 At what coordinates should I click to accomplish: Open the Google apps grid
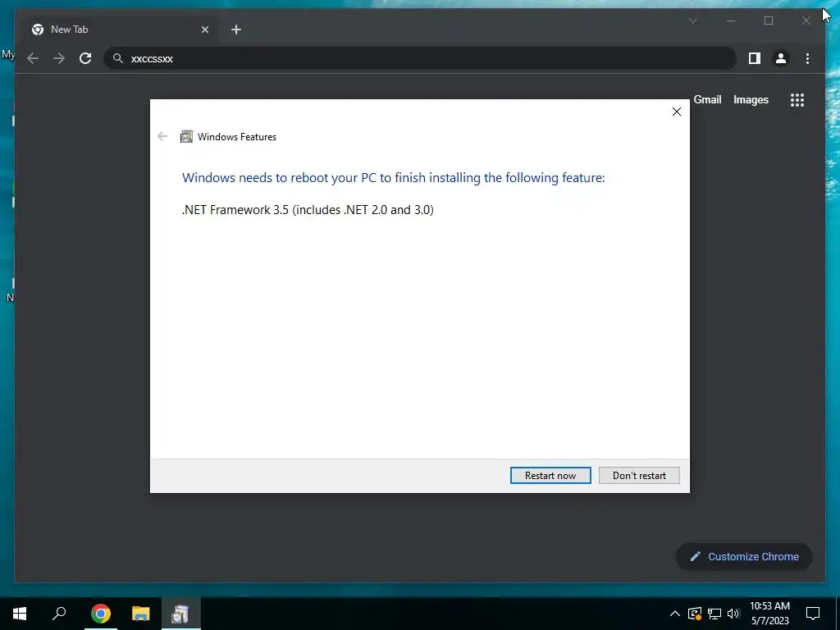tap(797, 99)
